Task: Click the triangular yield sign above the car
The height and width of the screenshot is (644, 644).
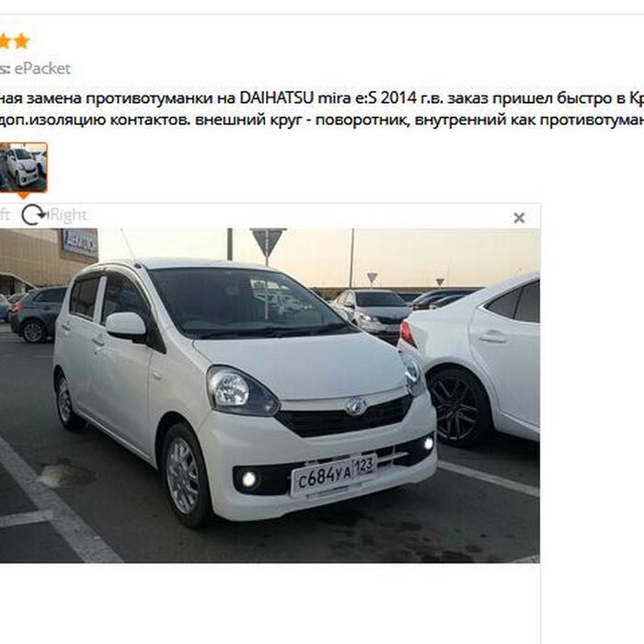Action: point(268,243)
